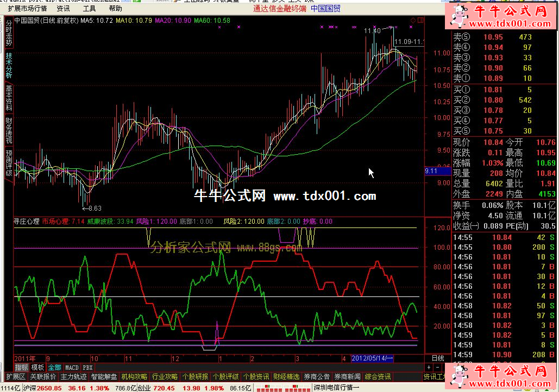This screenshot has width=559, height=392.
Task: Open the 资讯 menu
Action: (64, 8)
